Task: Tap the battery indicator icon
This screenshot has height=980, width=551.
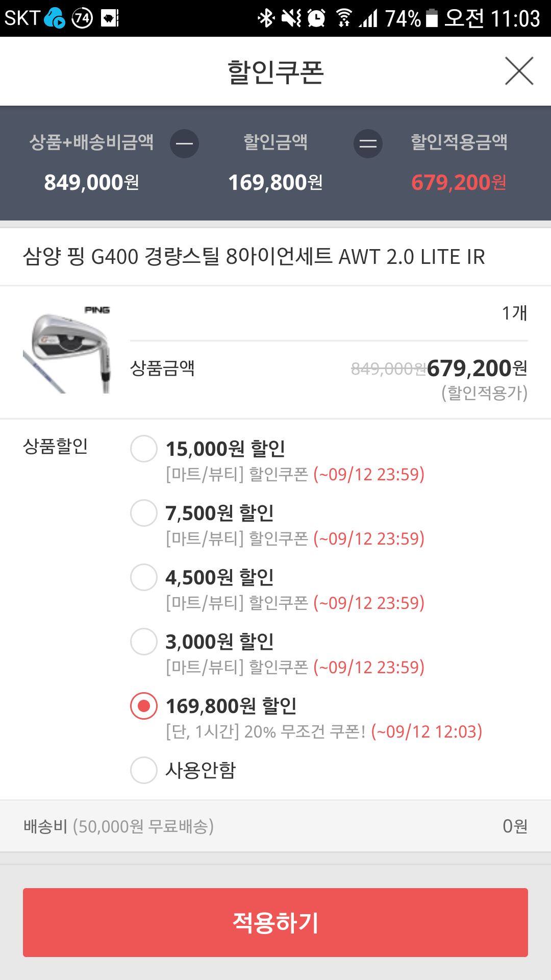Action: pyautogui.click(x=432, y=18)
